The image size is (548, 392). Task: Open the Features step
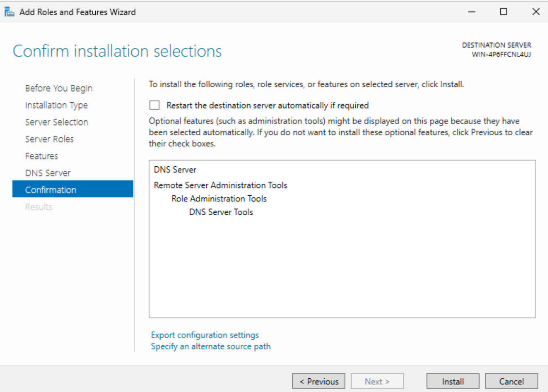pos(42,156)
